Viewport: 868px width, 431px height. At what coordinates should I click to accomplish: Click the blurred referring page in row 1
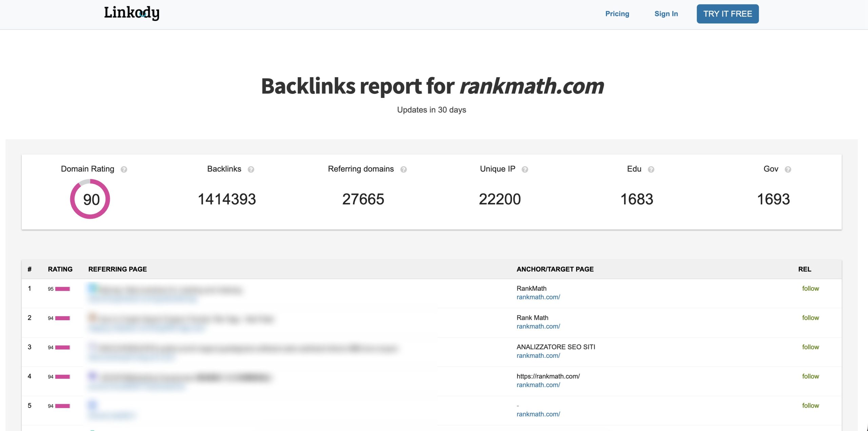click(165, 293)
